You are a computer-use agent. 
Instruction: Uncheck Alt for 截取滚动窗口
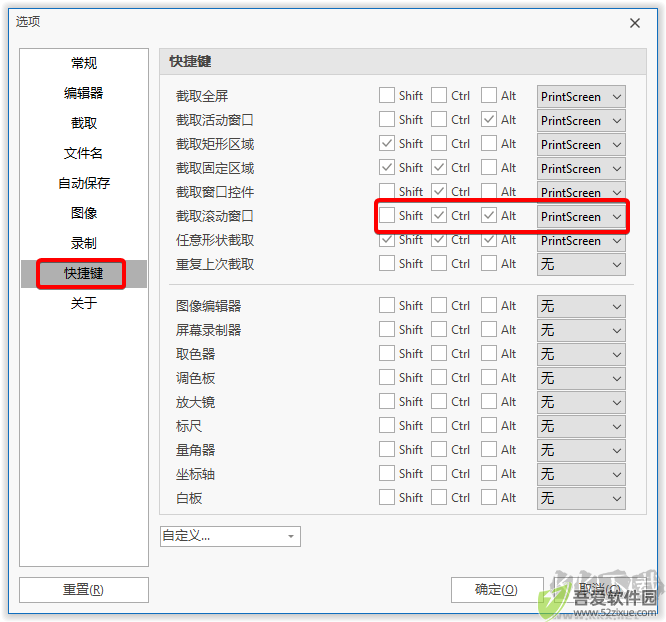489,215
